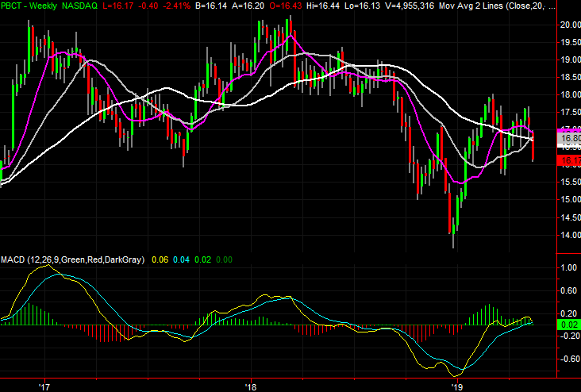Click the '19 year marker on time axis

pos(457,386)
